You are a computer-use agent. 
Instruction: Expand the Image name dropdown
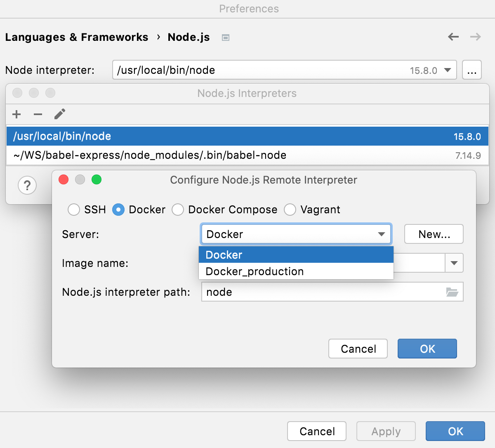point(454,263)
